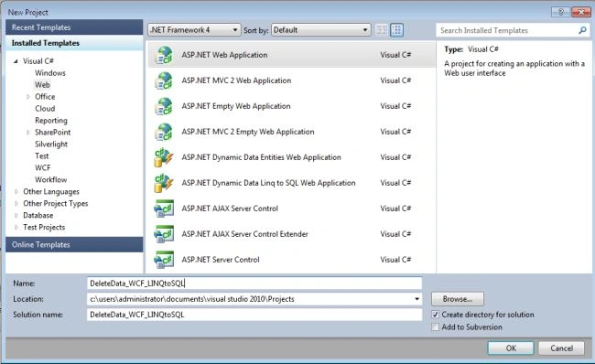Click the Solution name input field
Image resolution: width=595 pixels, height=364 pixels.
pyautogui.click(x=254, y=315)
